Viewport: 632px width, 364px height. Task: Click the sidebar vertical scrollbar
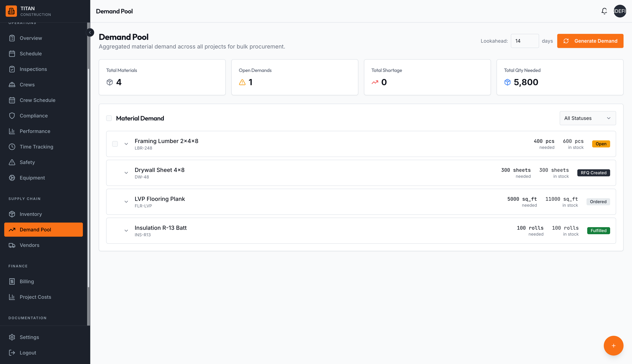[89, 178]
